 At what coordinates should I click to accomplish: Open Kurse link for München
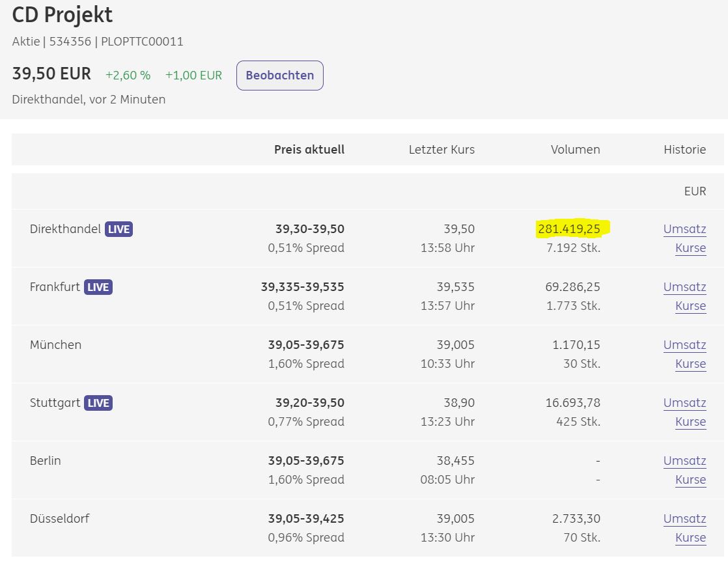pos(690,364)
